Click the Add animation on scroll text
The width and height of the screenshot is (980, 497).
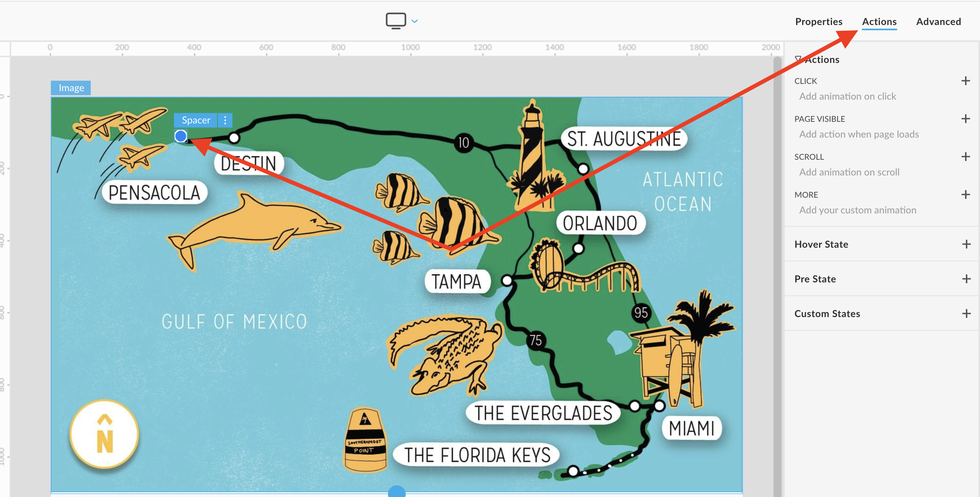coord(849,172)
